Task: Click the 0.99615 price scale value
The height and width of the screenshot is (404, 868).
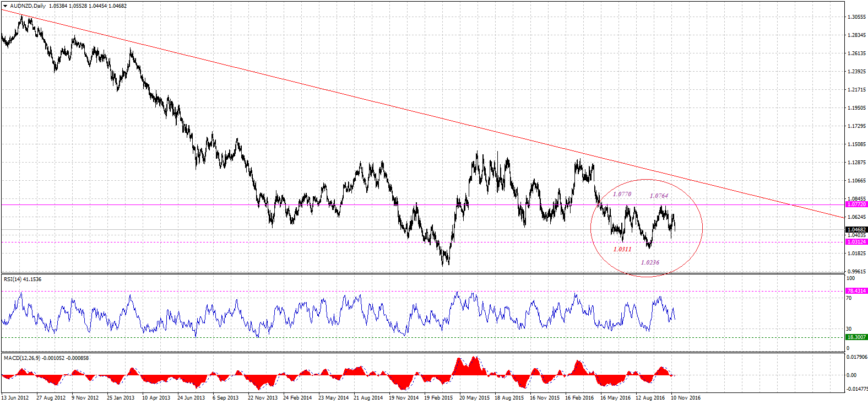Action: [856, 271]
